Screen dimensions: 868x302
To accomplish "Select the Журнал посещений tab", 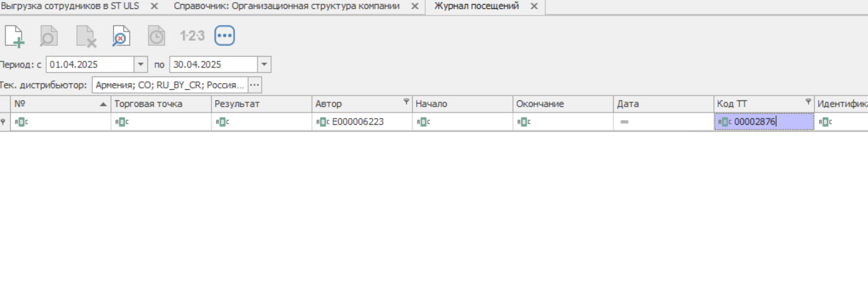I will [476, 6].
